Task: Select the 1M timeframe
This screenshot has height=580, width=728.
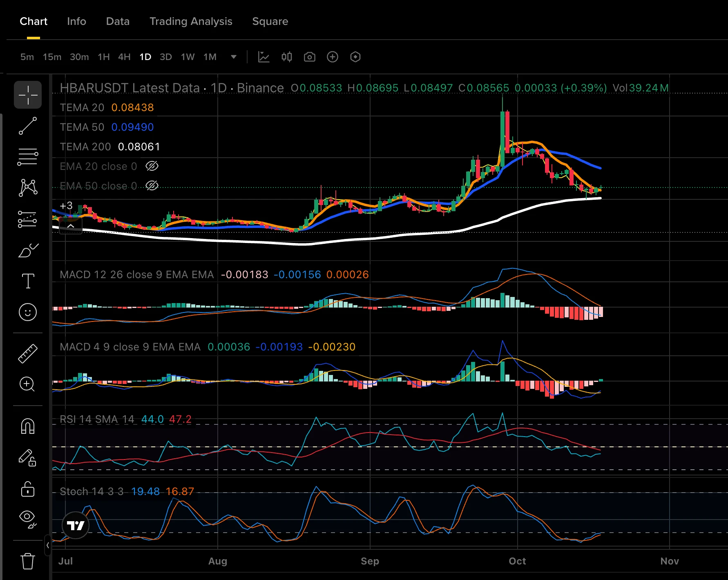Action: [210, 57]
